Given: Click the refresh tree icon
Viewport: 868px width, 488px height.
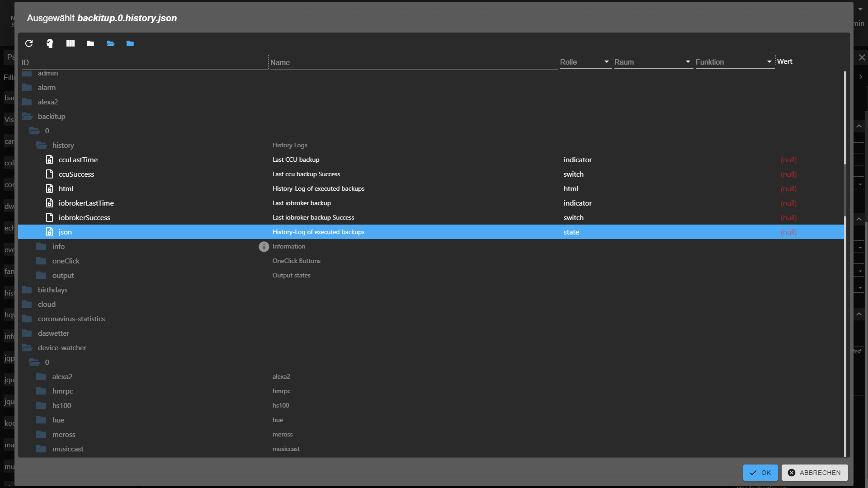Looking at the screenshot, I should point(29,43).
